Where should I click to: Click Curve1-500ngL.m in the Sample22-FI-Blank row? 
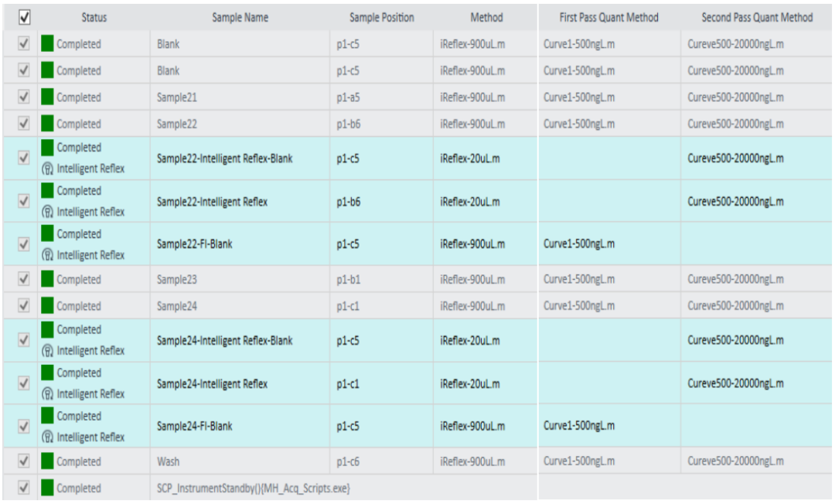point(579,243)
